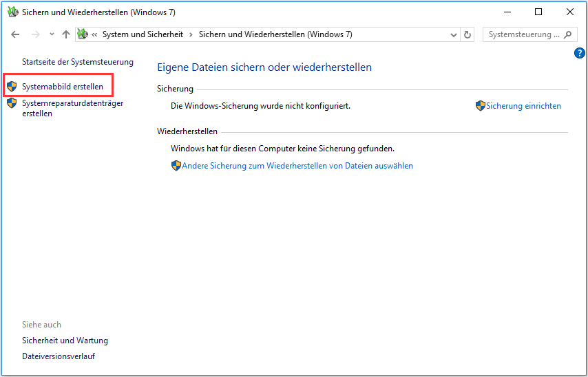Open Dateiversionsverlauf link
Image resolution: width=588 pixels, height=377 pixels.
pyautogui.click(x=59, y=356)
